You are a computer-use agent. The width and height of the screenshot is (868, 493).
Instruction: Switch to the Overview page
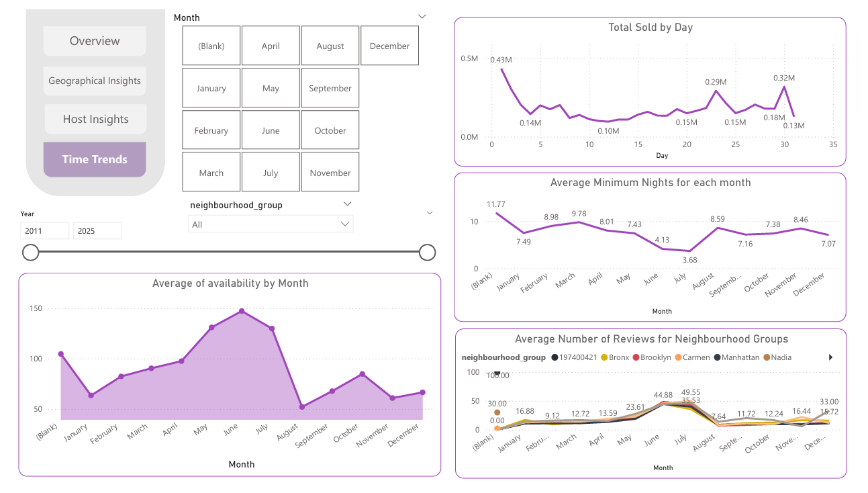94,40
